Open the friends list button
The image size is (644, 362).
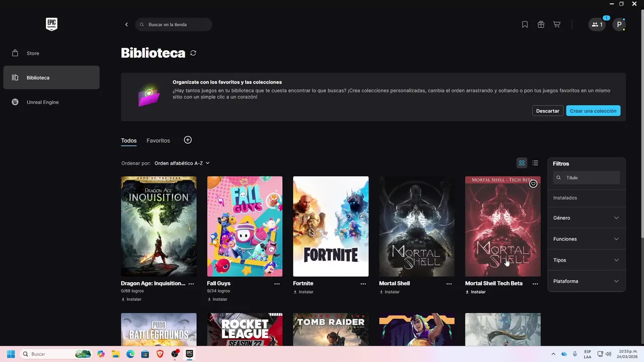pyautogui.click(x=597, y=24)
